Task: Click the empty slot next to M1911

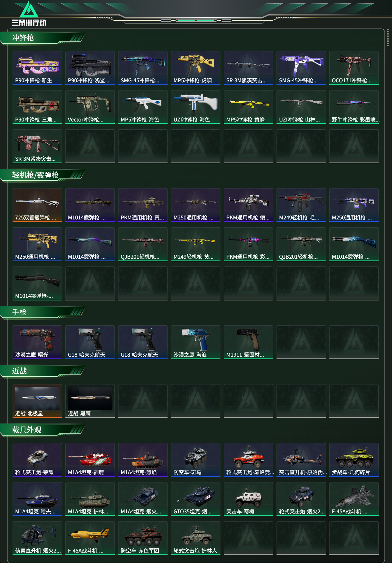Action: (x=301, y=342)
